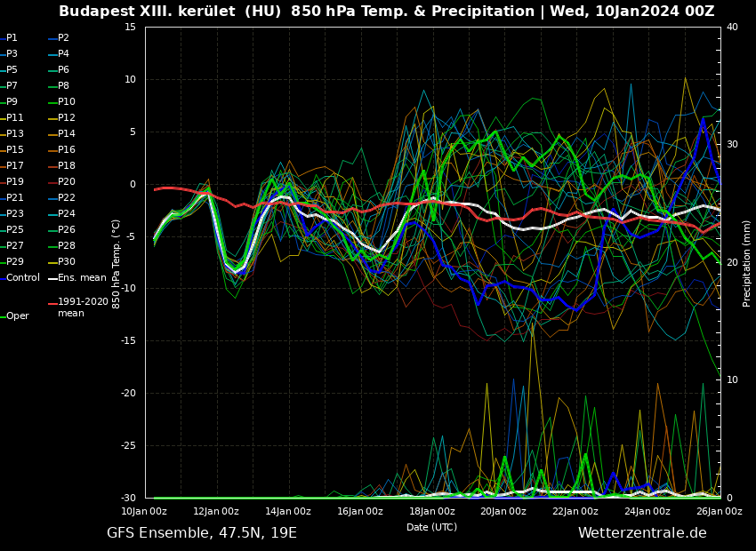
Task: Click the Date (UTC) axis title
Action: point(432,527)
